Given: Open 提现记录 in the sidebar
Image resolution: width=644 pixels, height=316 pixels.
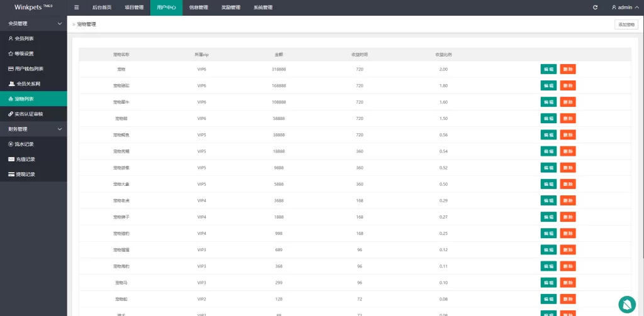Looking at the screenshot, I should pyautogui.click(x=25, y=174).
